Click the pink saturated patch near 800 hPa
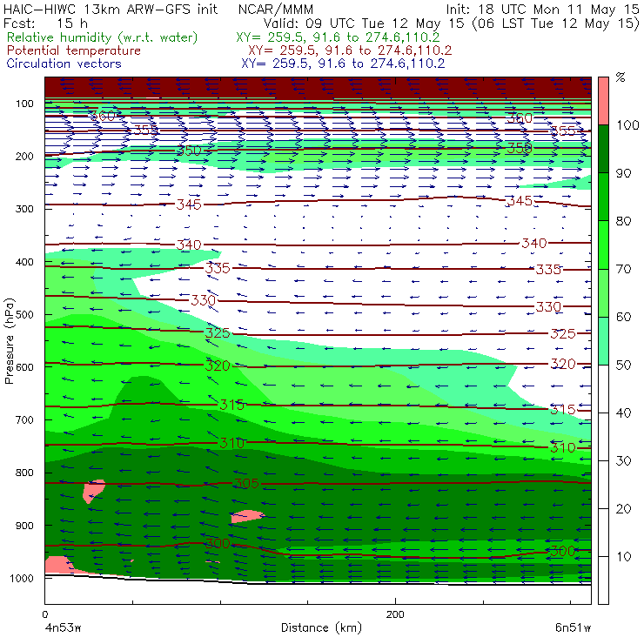The image size is (644, 644). (x=94, y=490)
